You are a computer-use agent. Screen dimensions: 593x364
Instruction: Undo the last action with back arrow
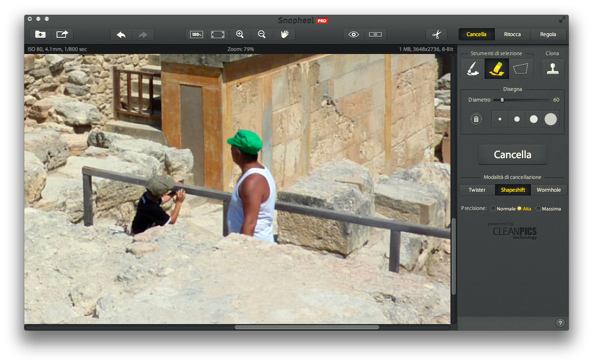[x=121, y=34]
